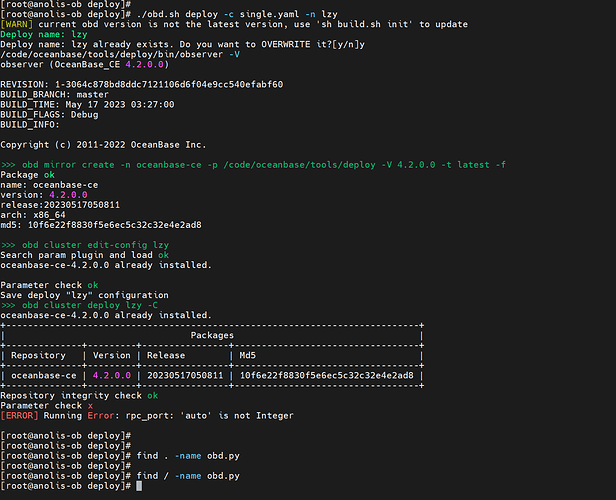The width and height of the screenshot is (616, 500).
Task: Click the 'Release' column header
Action: (166, 355)
